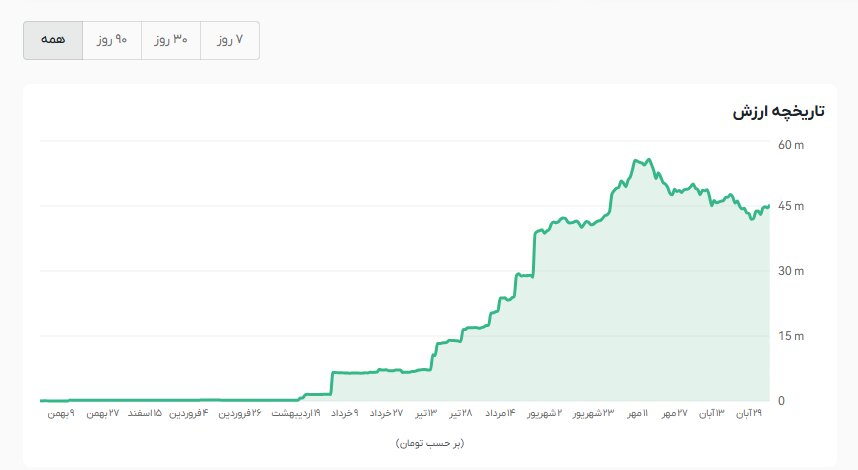Click the 45 m y-axis label

click(791, 206)
